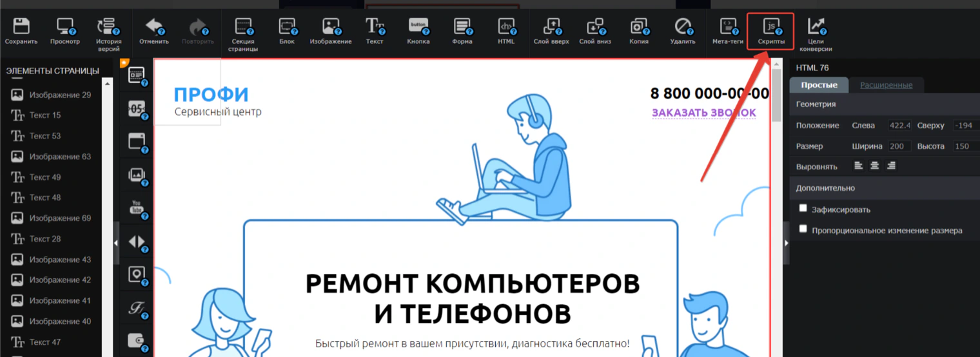This screenshot has height=357, width=980.
Task: Add a Секция страницы page section
Action: (x=243, y=26)
